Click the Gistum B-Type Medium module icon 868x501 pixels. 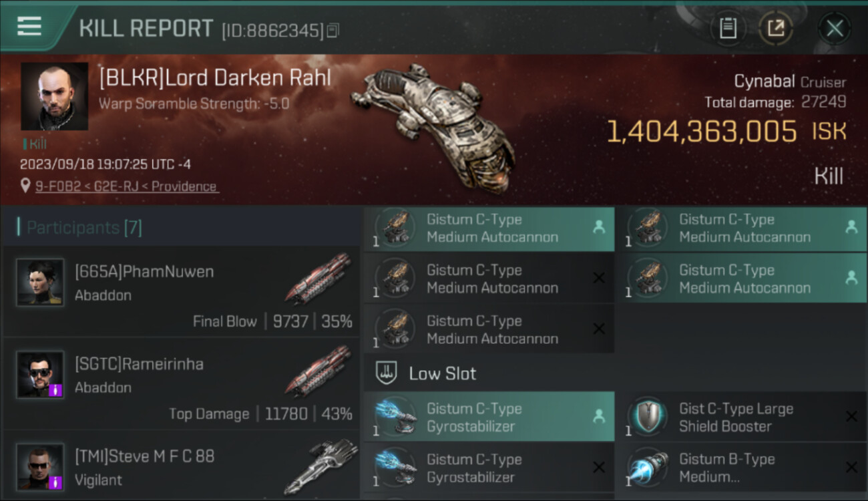pyautogui.click(x=647, y=468)
